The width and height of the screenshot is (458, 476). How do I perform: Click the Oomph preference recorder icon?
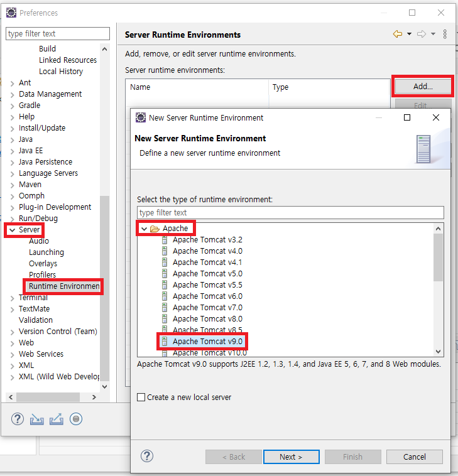point(76,419)
